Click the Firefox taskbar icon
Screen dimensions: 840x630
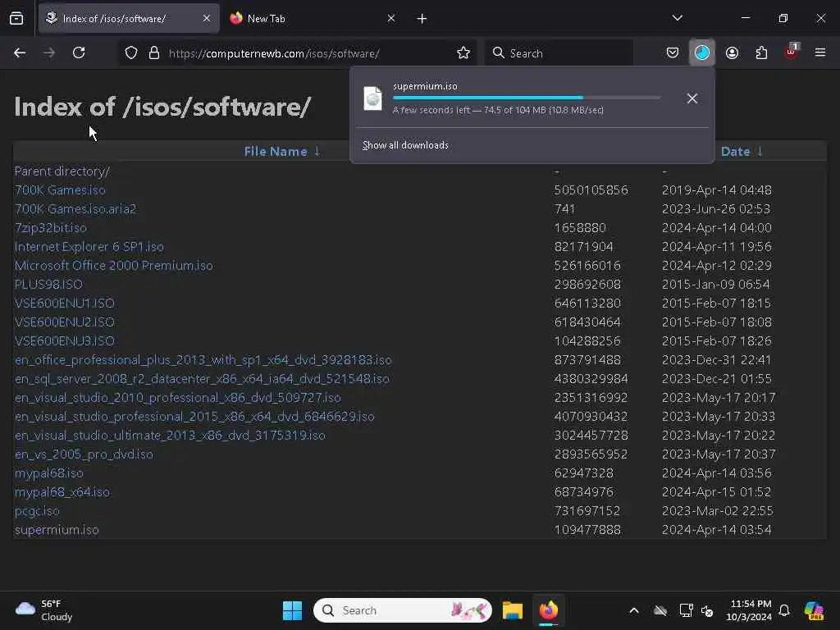[x=549, y=610]
